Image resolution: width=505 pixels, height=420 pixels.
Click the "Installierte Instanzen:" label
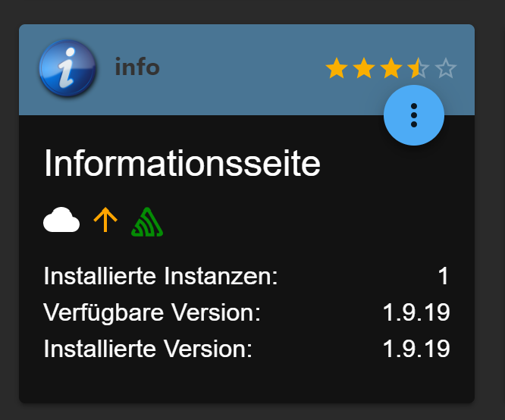point(161,276)
